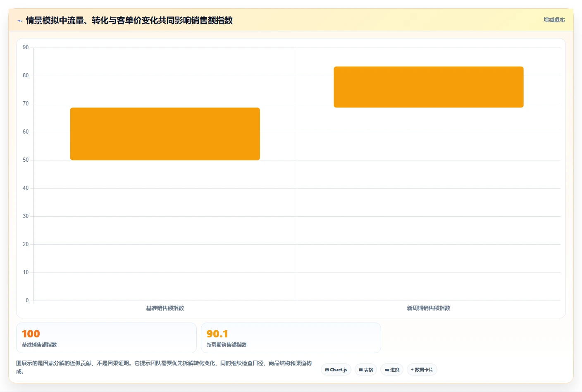Click the y-axis tick label 0

point(27,301)
